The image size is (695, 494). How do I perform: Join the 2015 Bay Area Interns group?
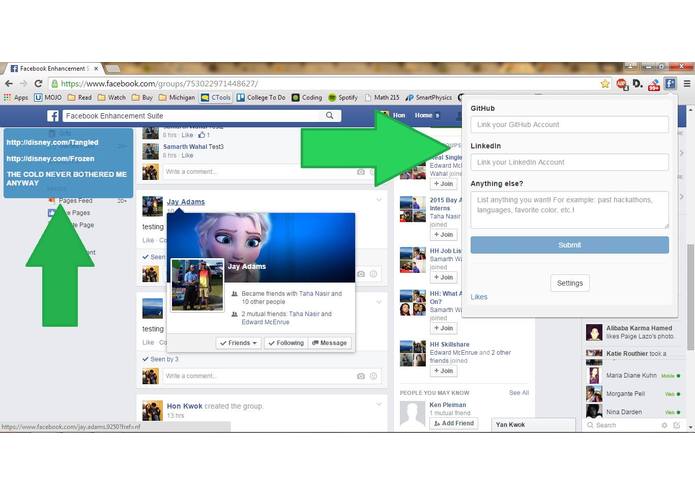[443, 235]
